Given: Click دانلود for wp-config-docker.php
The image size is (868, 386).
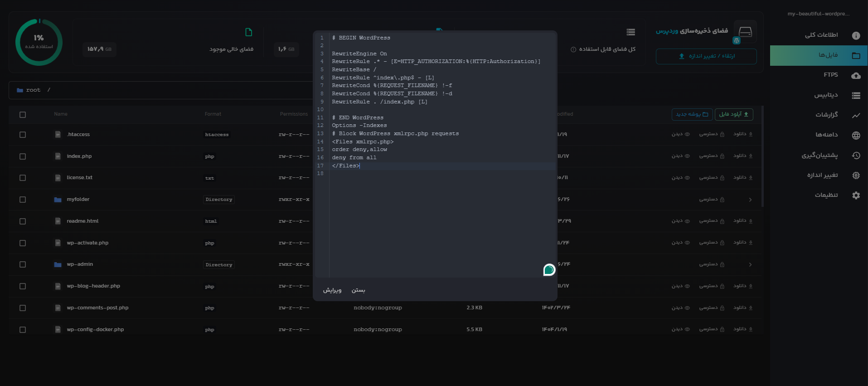Looking at the screenshot, I should (x=743, y=329).
